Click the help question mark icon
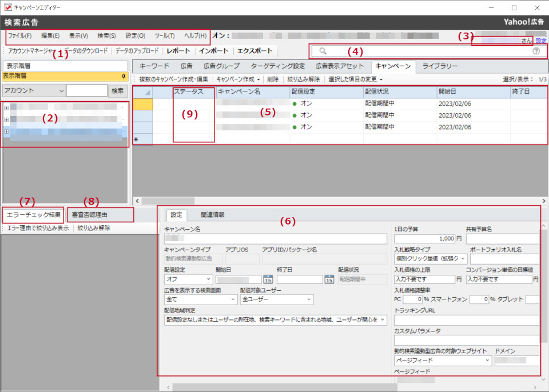This screenshot has width=549, height=392. pyautogui.click(x=535, y=51)
